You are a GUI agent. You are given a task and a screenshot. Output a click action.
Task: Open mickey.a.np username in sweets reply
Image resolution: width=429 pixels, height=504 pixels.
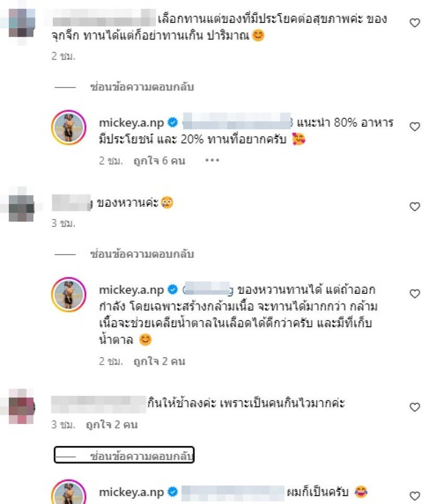(x=131, y=290)
